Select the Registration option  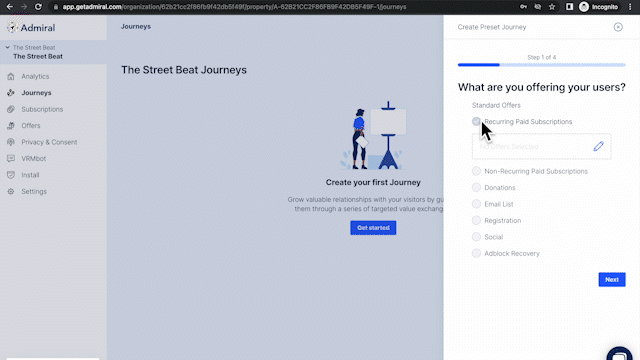pos(476,220)
